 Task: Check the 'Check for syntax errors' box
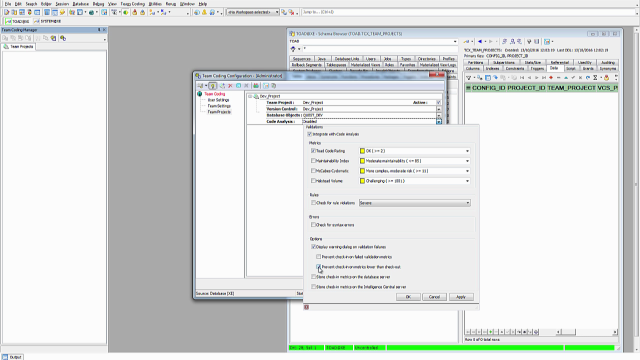point(313,225)
